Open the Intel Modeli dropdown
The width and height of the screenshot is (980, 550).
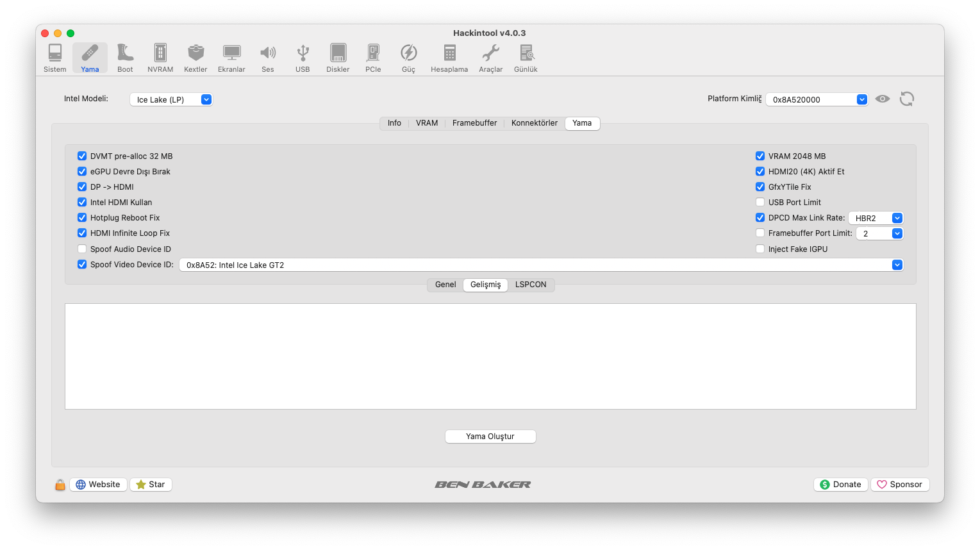point(171,99)
